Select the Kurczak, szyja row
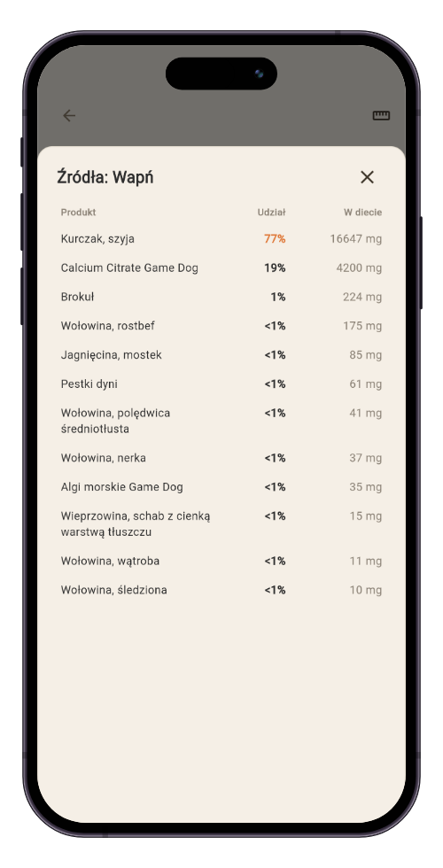Viewport: 443px width, 868px height. point(221,239)
